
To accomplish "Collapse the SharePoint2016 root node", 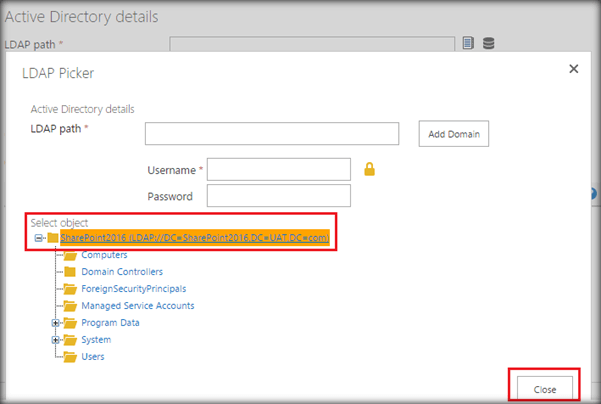I will [39, 238].
